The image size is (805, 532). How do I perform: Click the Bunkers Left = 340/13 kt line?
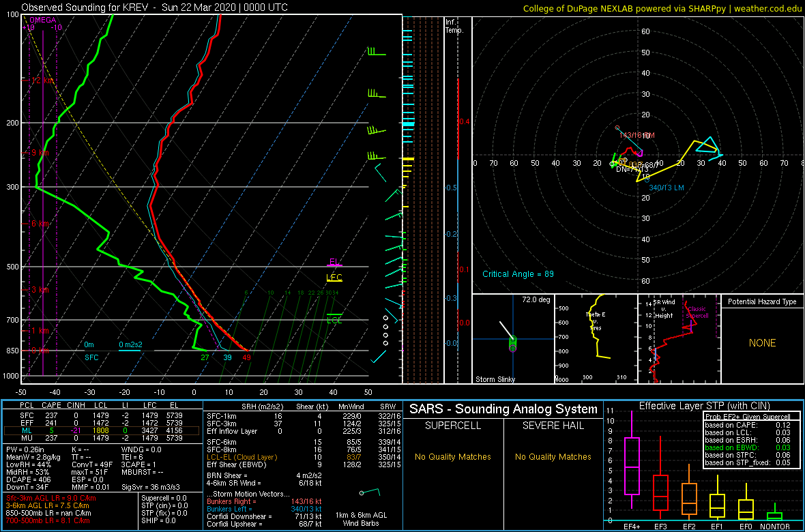(265, 508)
